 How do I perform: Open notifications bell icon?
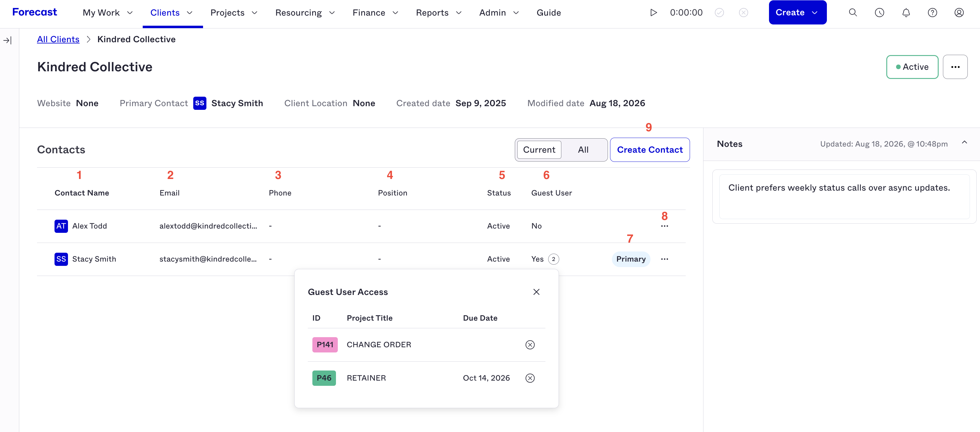tap(906, 13)
